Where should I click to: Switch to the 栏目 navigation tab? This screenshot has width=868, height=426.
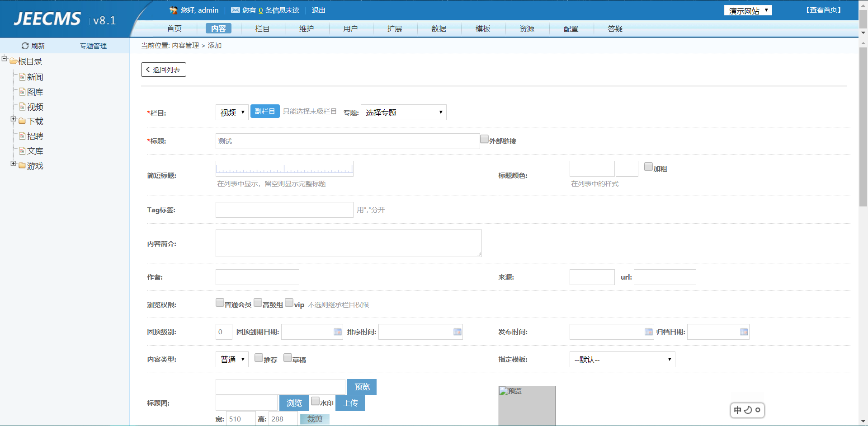point(262,28)
